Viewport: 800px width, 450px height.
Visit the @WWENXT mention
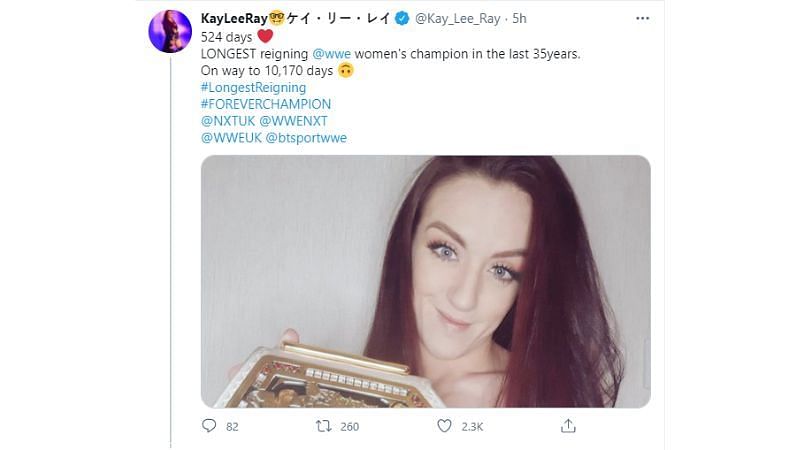[293, 121]
